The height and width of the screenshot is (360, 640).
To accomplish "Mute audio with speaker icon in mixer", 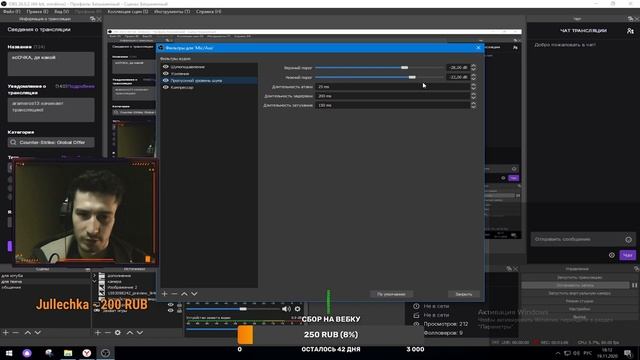I will click(286, 309).
